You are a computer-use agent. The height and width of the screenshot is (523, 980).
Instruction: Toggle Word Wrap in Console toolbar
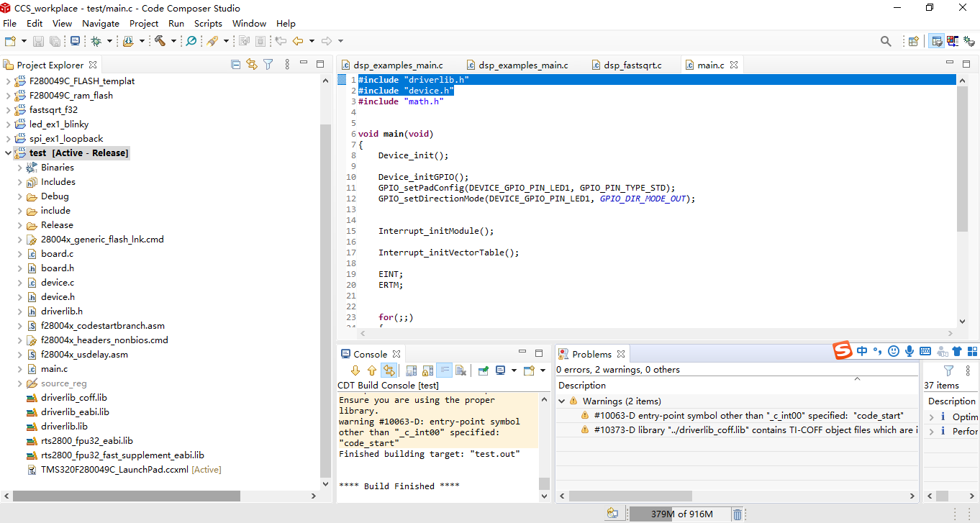pos(444,370)
